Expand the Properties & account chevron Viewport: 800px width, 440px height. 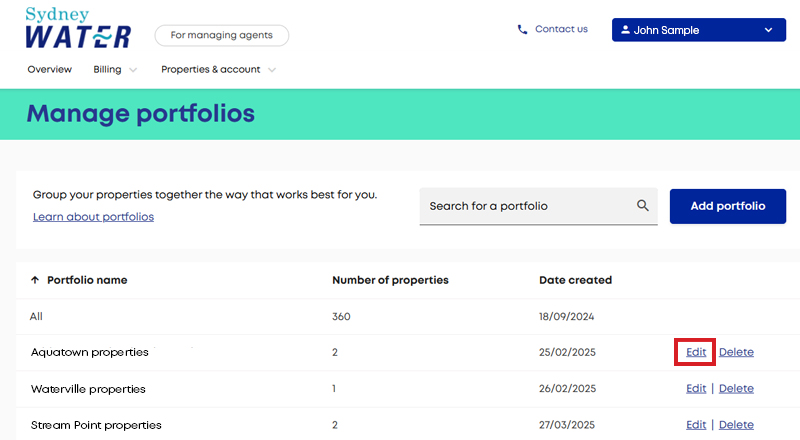[272, 70]
